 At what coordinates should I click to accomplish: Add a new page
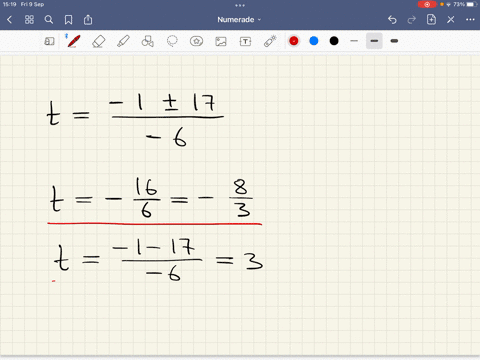[431, 19]
